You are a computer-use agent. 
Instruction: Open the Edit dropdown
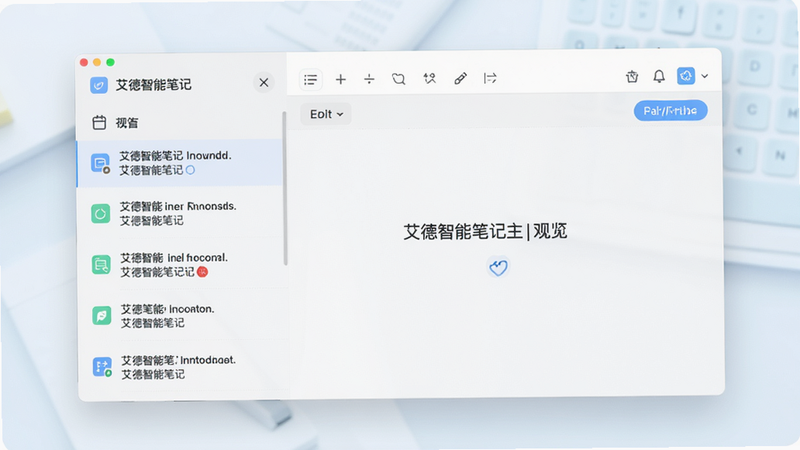click(x=326, y=114)
